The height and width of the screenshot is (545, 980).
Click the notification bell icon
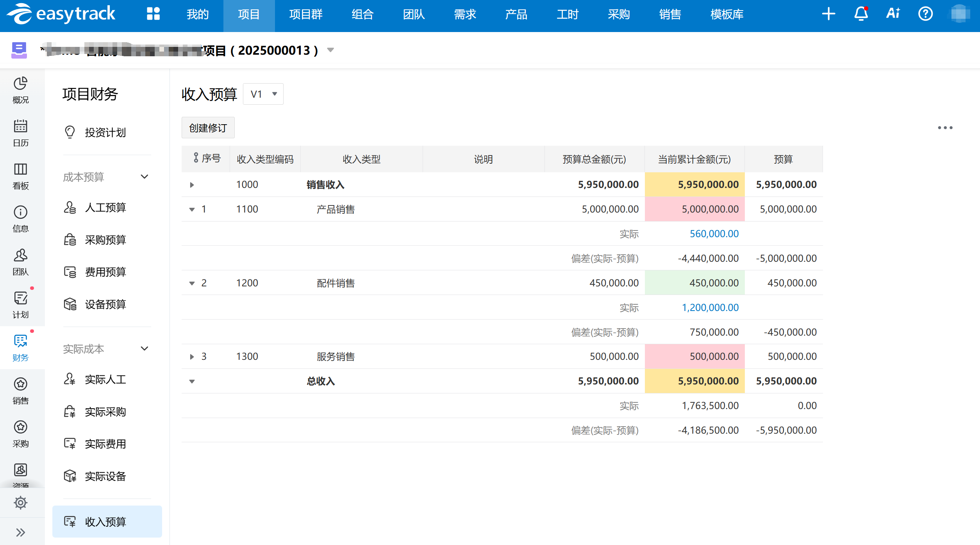(x=861, y=14)
